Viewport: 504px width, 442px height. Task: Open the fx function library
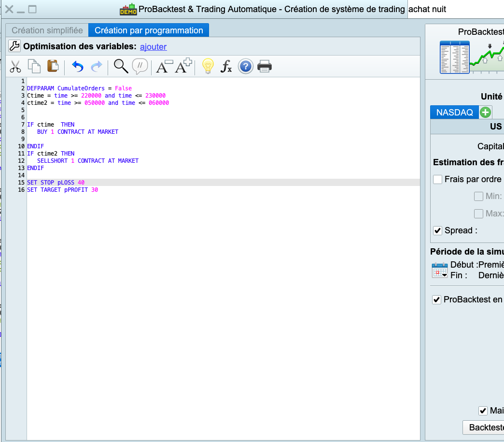pos(226,67)
